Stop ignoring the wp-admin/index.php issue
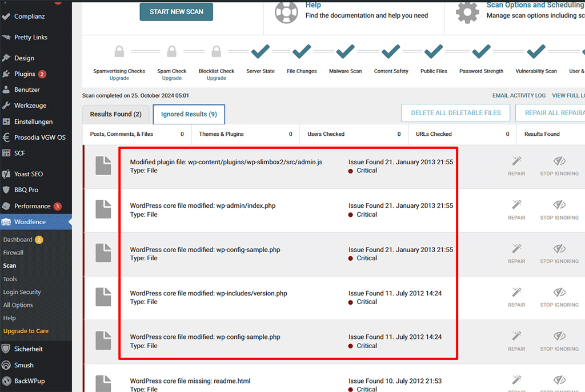This screenshot has height=392, width=585. [559, 209]
